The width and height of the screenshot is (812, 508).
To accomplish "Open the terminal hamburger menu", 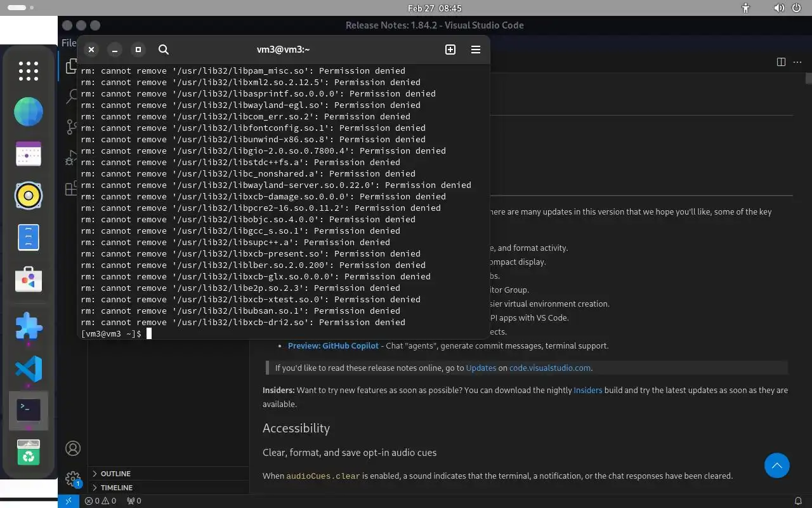I will pos(476,50).
